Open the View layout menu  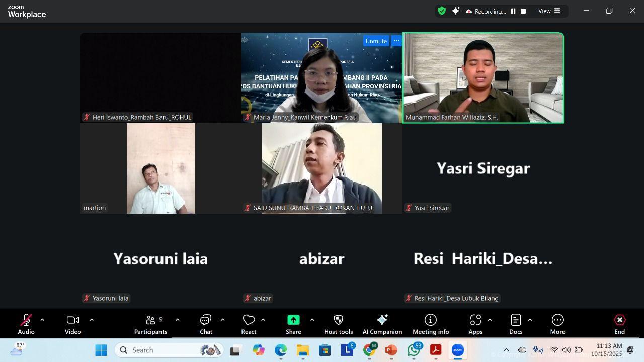(549, 11)
